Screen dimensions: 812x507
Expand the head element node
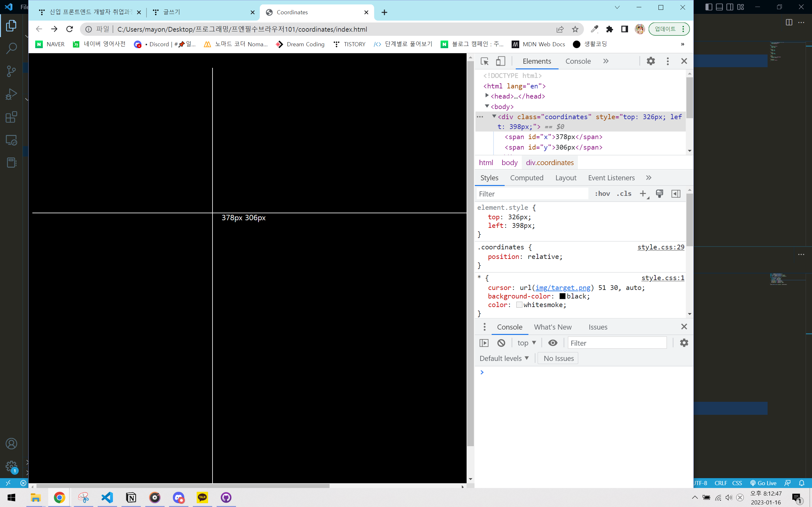tap(487, 96)
